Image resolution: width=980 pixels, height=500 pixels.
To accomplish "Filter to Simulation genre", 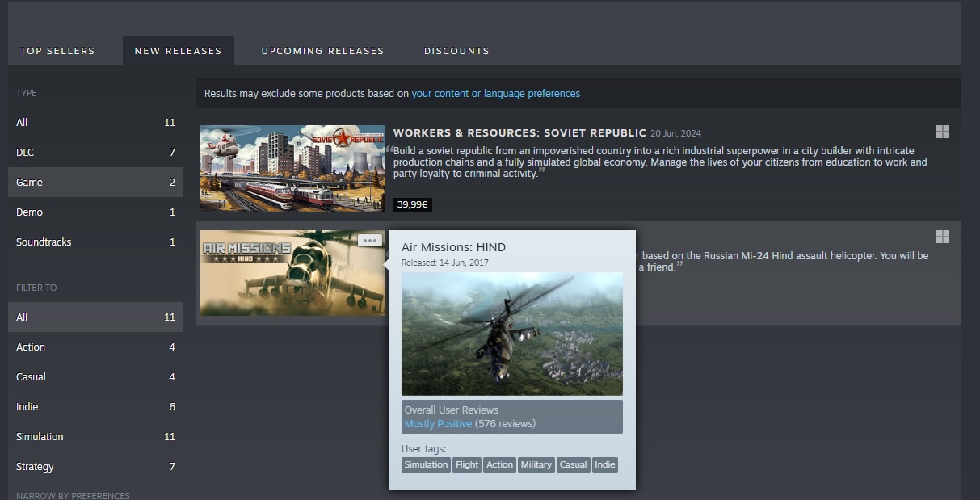I will click(x=95, y=437).
